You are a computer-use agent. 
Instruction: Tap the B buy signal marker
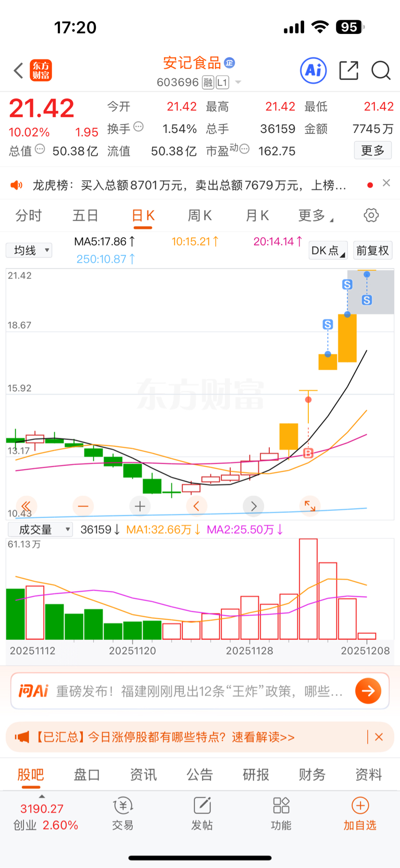pyautogui.click(x=308, y=453)
